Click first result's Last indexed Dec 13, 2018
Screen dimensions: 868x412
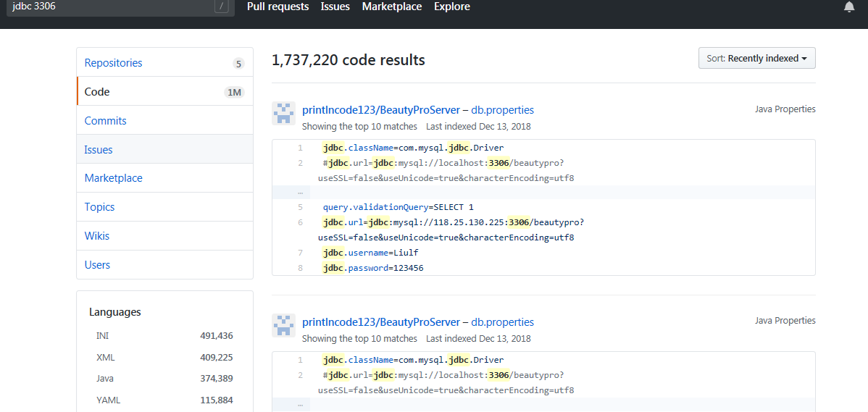[478, 126]
